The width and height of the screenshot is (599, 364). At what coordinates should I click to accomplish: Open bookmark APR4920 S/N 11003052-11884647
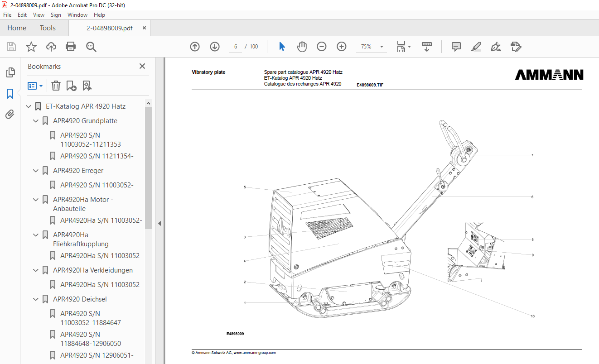91,318
